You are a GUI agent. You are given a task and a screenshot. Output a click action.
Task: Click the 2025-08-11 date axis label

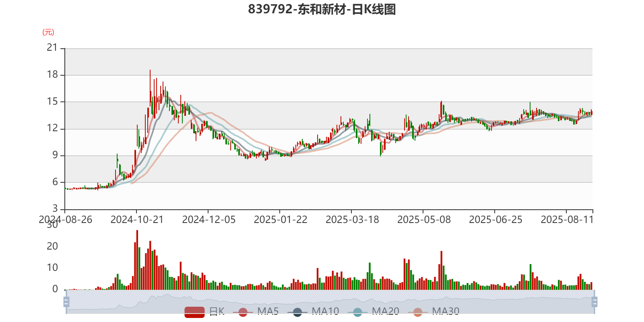pos(567,220)
